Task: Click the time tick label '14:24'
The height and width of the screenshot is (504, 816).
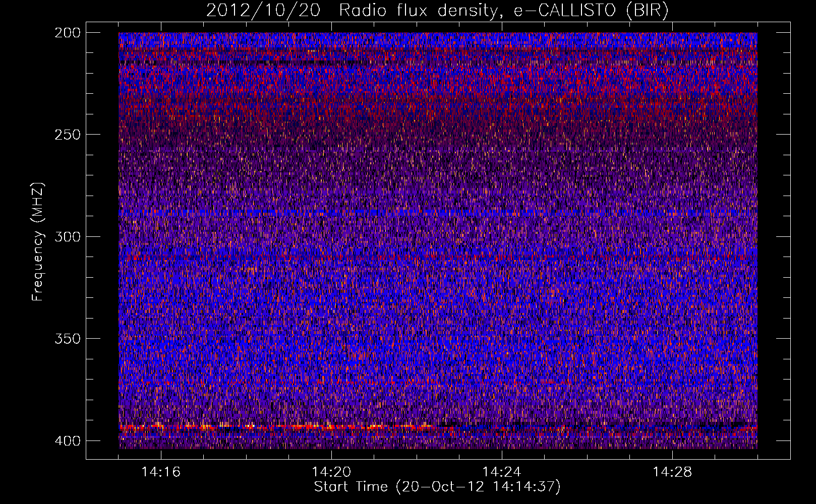Action: pyautogui.click(x=502, y=472)
